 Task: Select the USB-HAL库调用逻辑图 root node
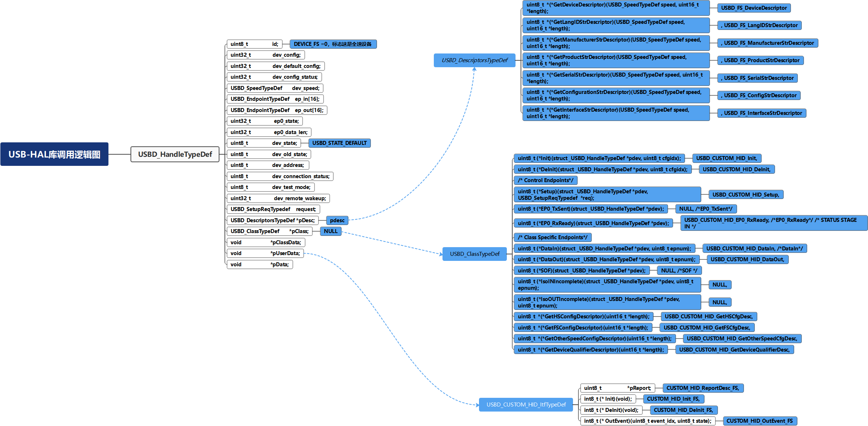coord(54,154)
